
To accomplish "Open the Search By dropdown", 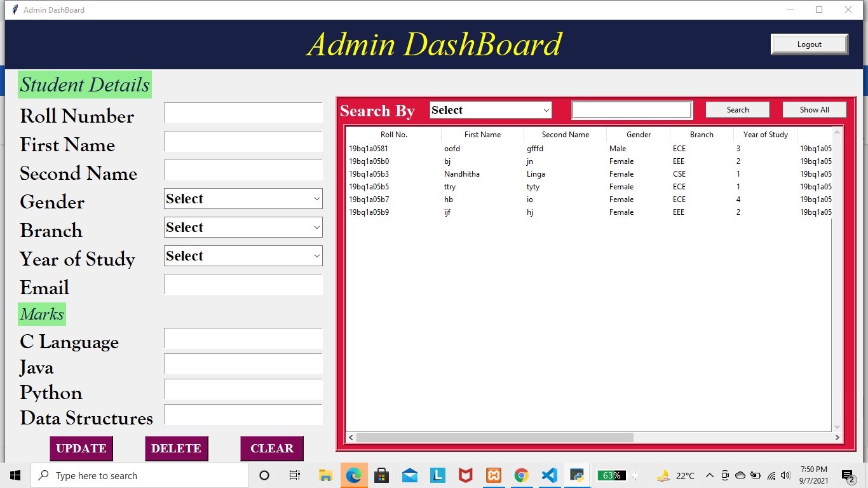I will (x=491, y=110).
